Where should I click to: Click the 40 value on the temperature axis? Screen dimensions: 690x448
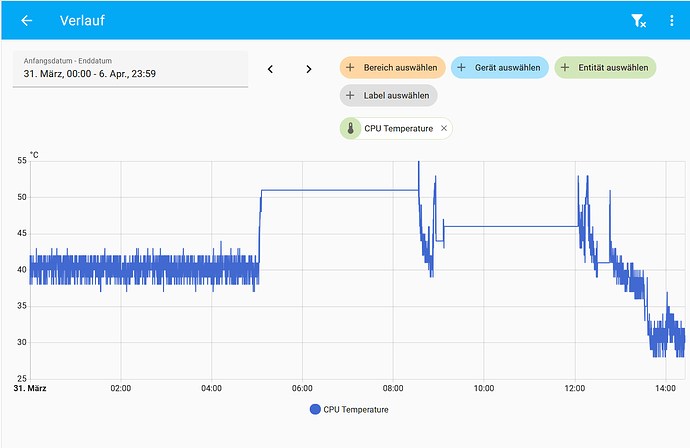[x=22, y=269]
